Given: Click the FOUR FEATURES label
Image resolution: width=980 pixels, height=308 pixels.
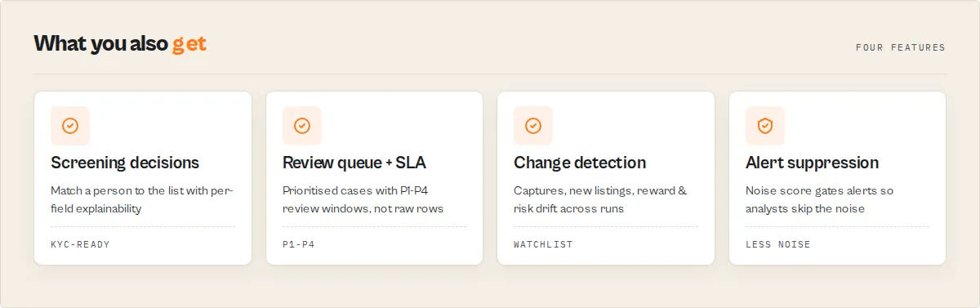Looking at the screenshot, I should pos(901,47).
